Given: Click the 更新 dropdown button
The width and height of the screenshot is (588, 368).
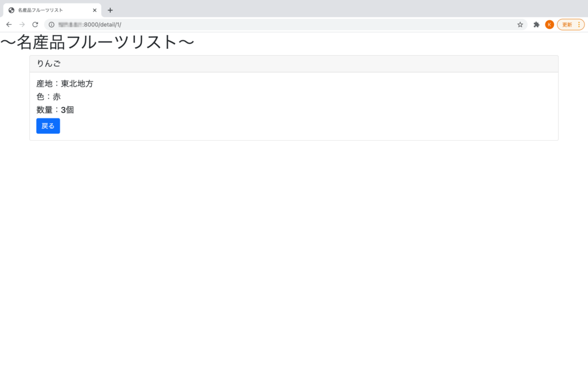Looking at the screenshot, I should pos(567,25).
